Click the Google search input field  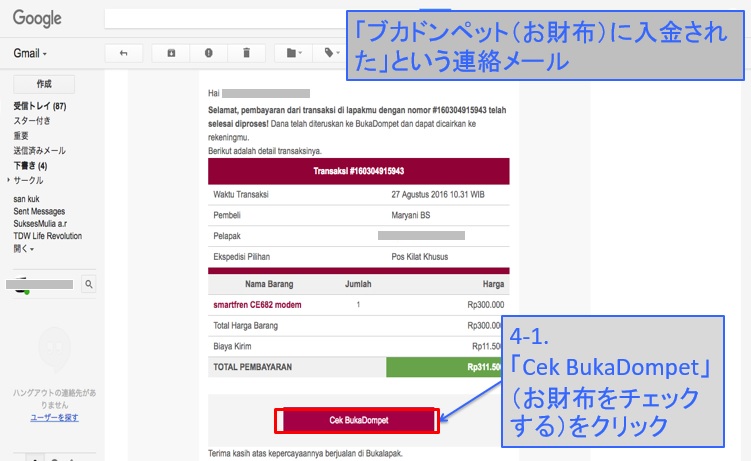coord(225,19)
